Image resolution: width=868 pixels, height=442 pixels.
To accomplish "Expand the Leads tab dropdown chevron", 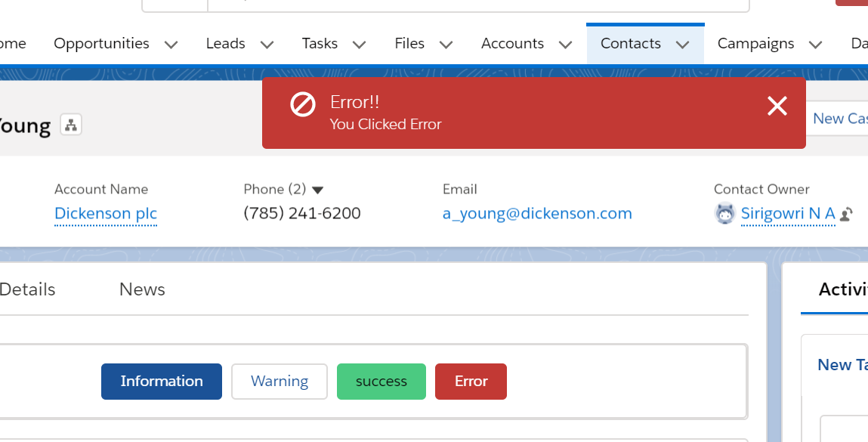I will (267, 45).
